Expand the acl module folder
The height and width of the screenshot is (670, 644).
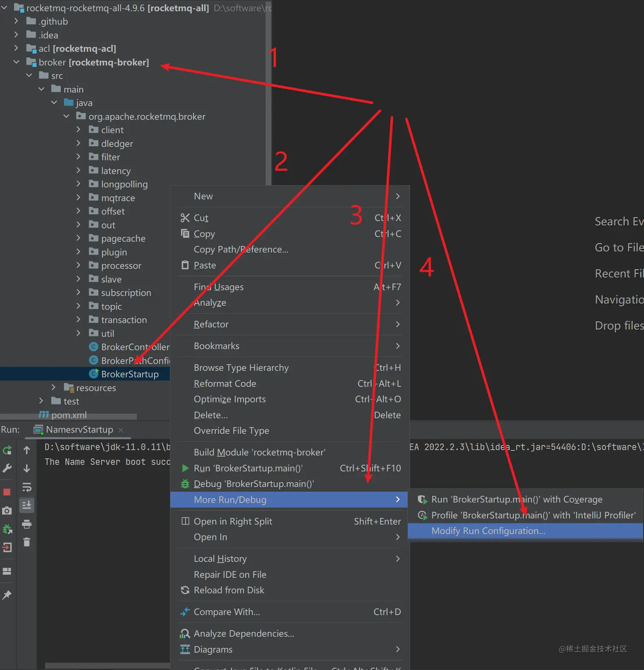coord(16,48)
